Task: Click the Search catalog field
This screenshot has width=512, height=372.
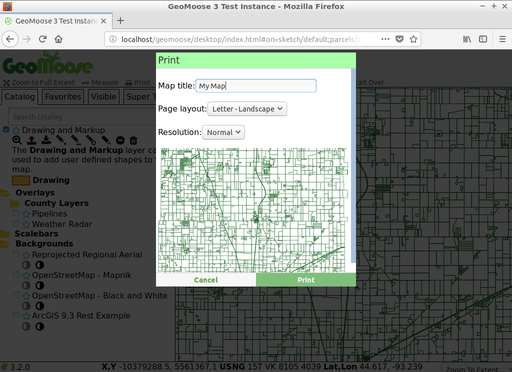Action: (x=82, y=117)
